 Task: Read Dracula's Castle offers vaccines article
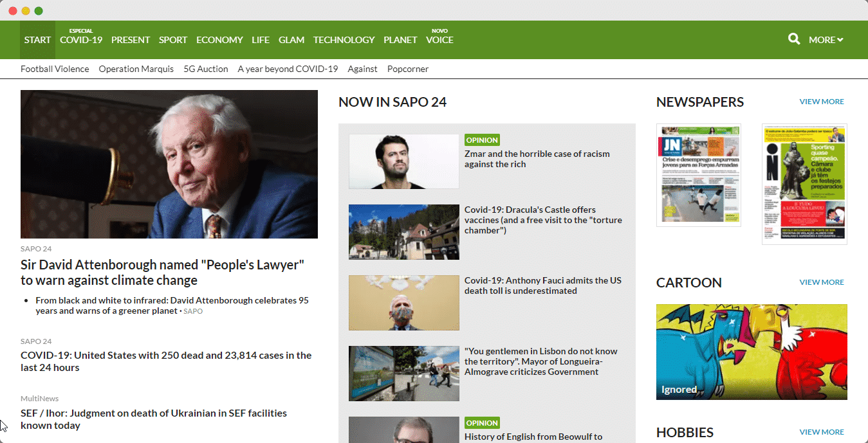[x=543, y=220]
